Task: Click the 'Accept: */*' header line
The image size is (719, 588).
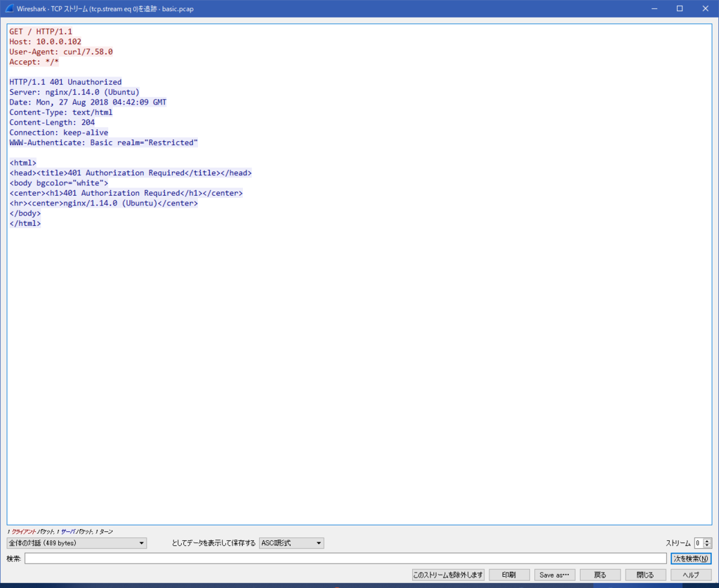Action: 34,62
